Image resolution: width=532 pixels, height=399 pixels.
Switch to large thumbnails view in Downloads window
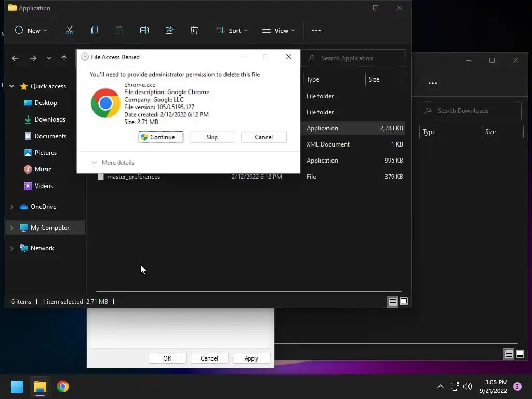(x=520, y=354)
